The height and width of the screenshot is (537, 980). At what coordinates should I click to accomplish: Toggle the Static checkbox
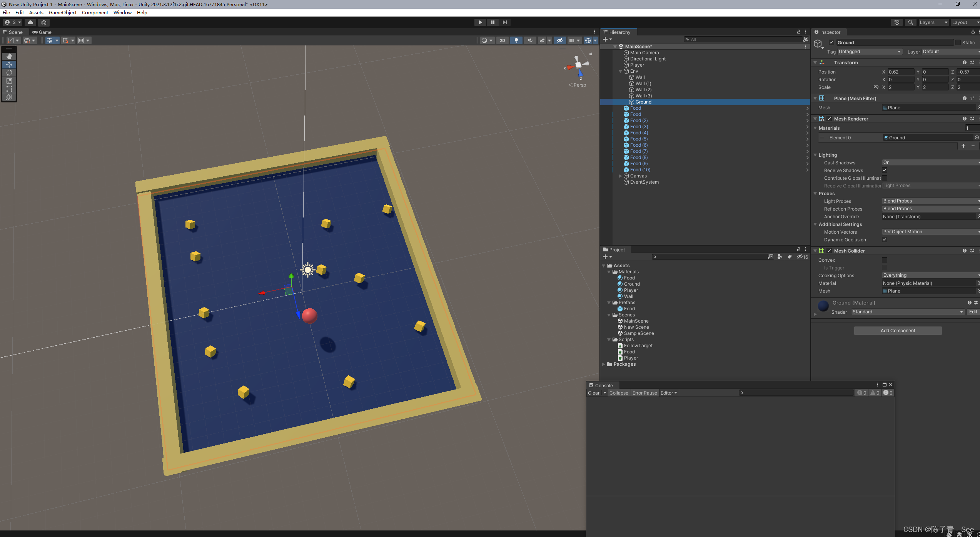[958, 43]
